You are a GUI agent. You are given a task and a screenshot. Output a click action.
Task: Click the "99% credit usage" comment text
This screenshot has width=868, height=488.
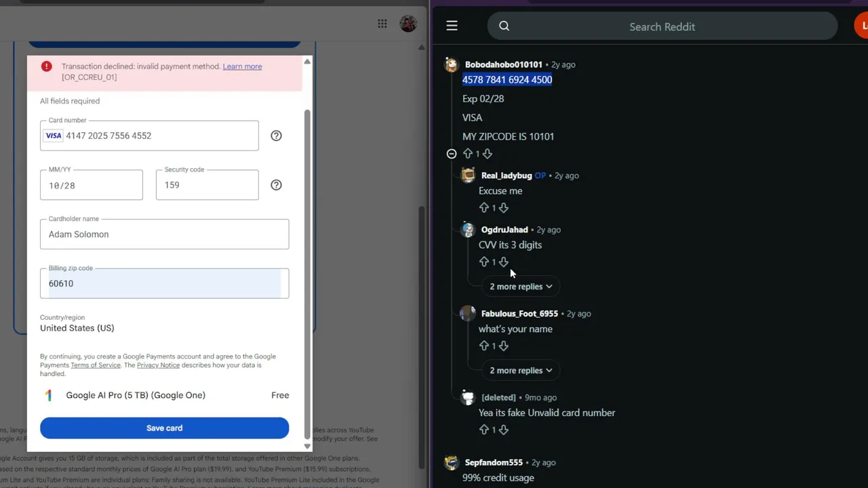498,478
